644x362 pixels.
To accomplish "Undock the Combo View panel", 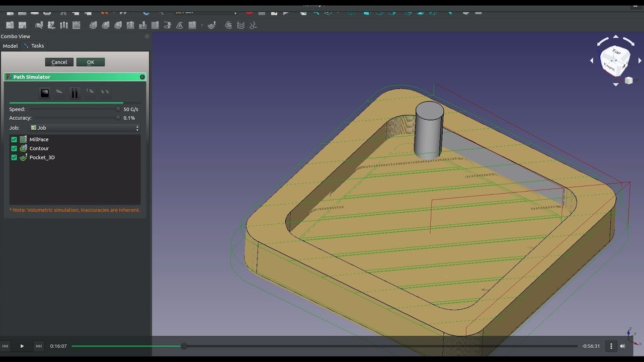I will point(147,36).
